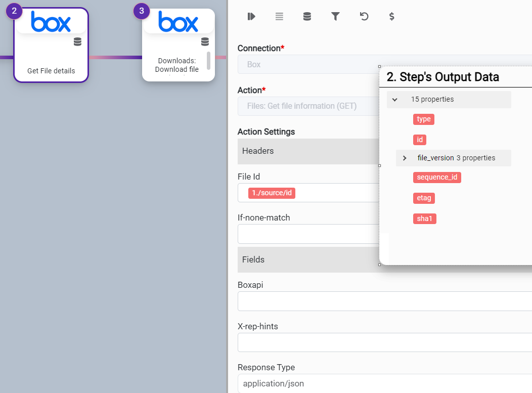Image resolution: width=532 pixels, height=393 pixels.
Task: Click the run step play icon
Action: 251,17
